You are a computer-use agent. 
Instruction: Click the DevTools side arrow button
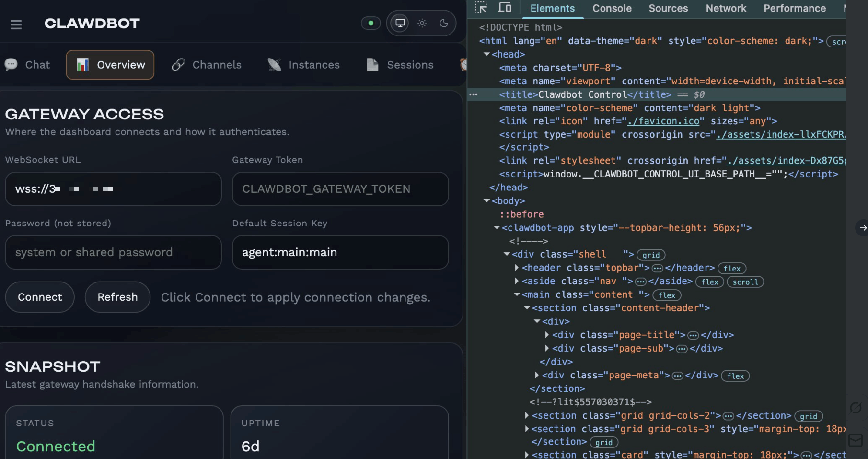point(862,228)
